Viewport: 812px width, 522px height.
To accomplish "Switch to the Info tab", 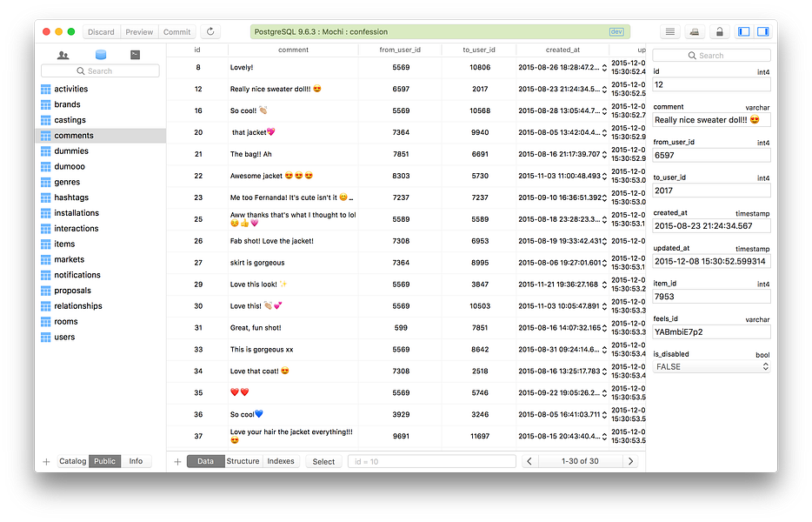I will pos(136,461).
